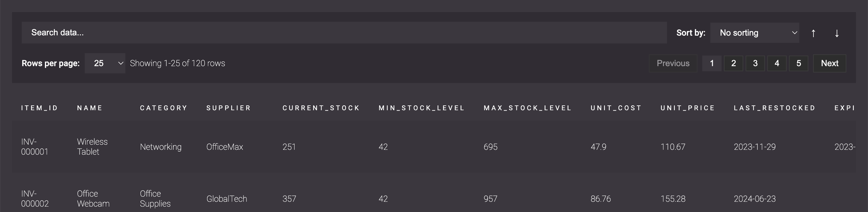Click the CATEGORY column header
868x212 pixels.
click(x=163, y=108)
